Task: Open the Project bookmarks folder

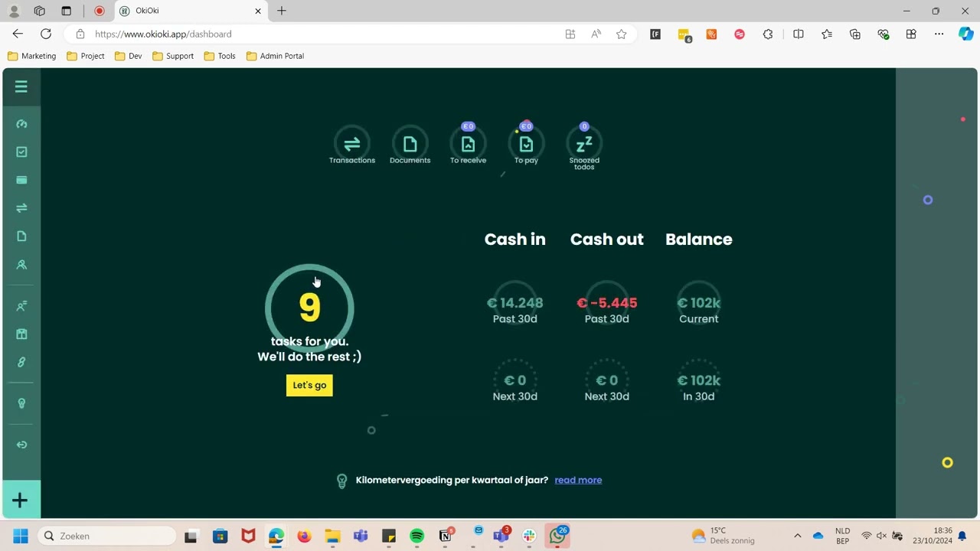Action: 85,56
